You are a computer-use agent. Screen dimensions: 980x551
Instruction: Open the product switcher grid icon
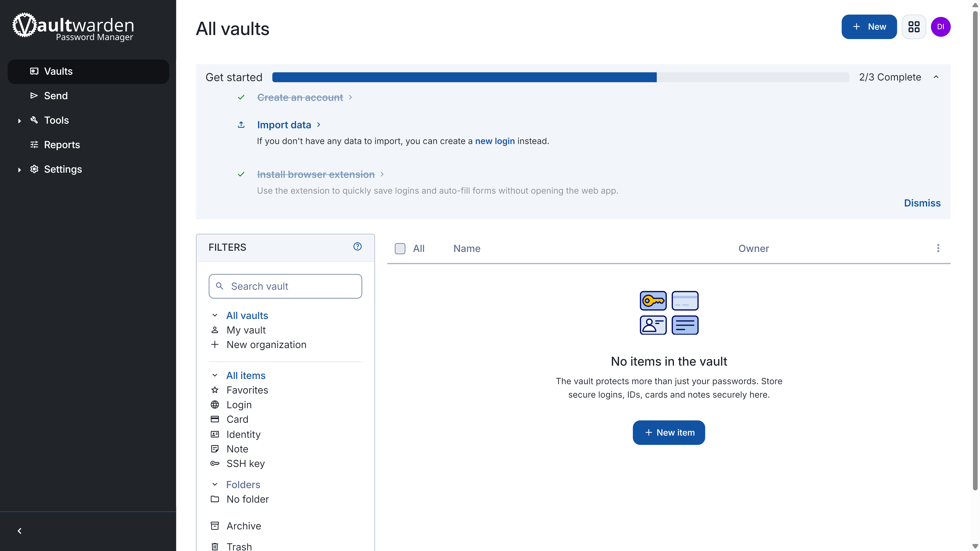(x=914, y=27)
